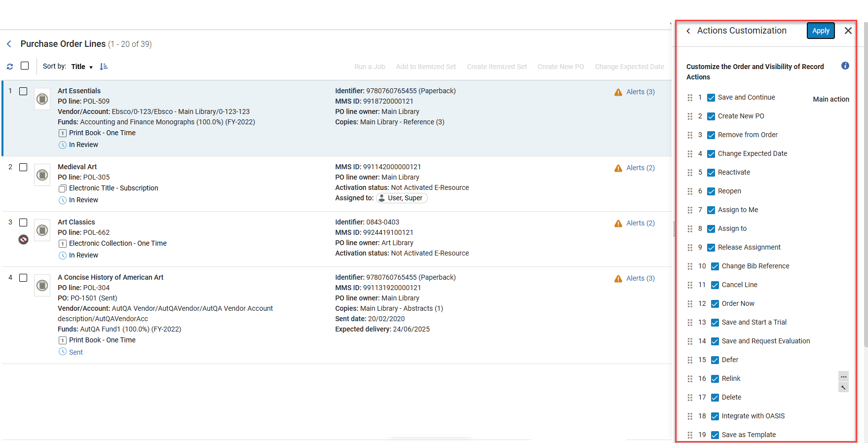Close the Actions Customization panel
Screen dimensions: 868x443
848,31
